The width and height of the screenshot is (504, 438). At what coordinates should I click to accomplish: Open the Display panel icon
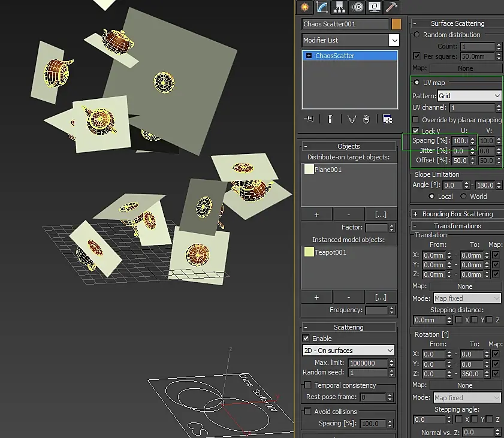(x=375, y=7)
